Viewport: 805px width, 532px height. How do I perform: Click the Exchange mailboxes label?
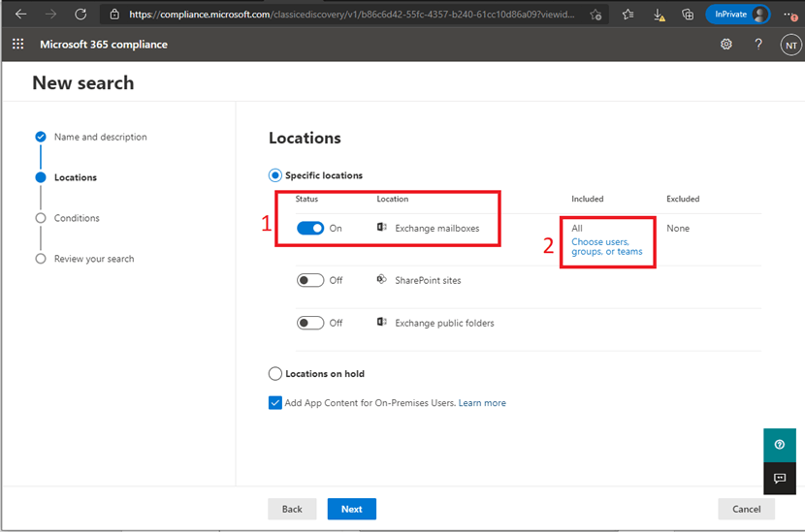(x=436, y=229)
